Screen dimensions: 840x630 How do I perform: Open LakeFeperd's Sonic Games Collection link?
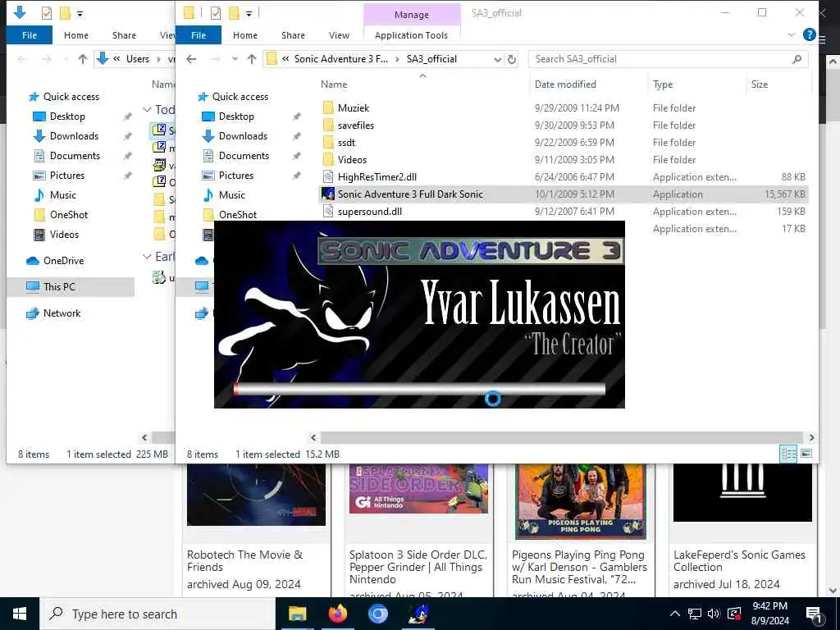739,561
